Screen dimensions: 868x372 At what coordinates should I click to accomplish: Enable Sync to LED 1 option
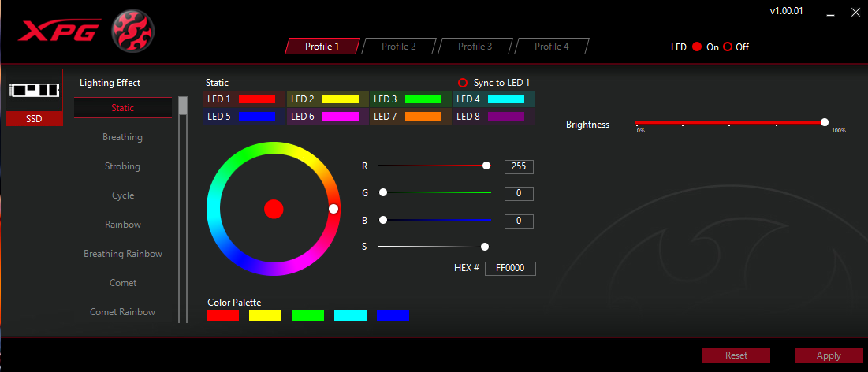click(x=463, y=83)
